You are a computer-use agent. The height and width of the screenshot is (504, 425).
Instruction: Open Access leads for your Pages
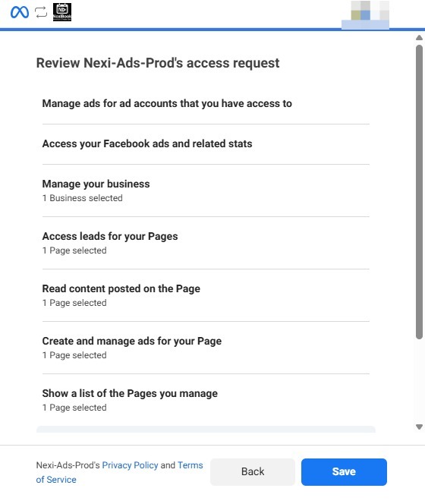206,243
